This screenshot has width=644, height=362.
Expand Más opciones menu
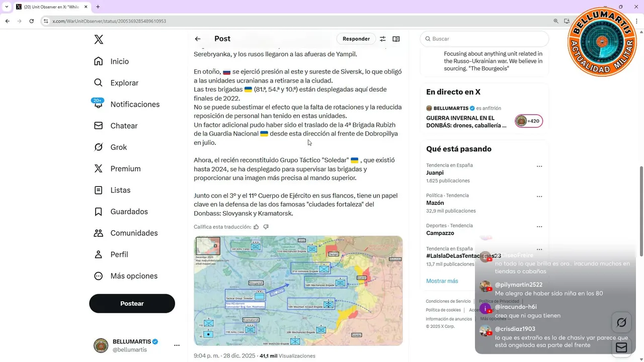[x=126, y=276]
